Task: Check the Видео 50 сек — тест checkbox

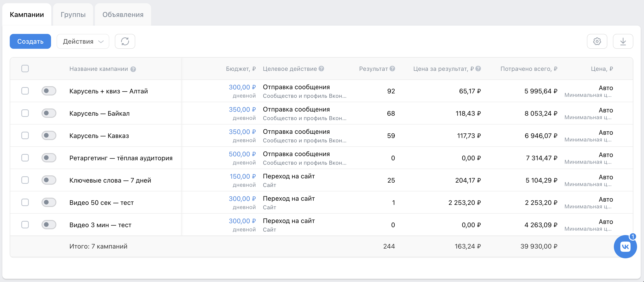Action: 25,202
